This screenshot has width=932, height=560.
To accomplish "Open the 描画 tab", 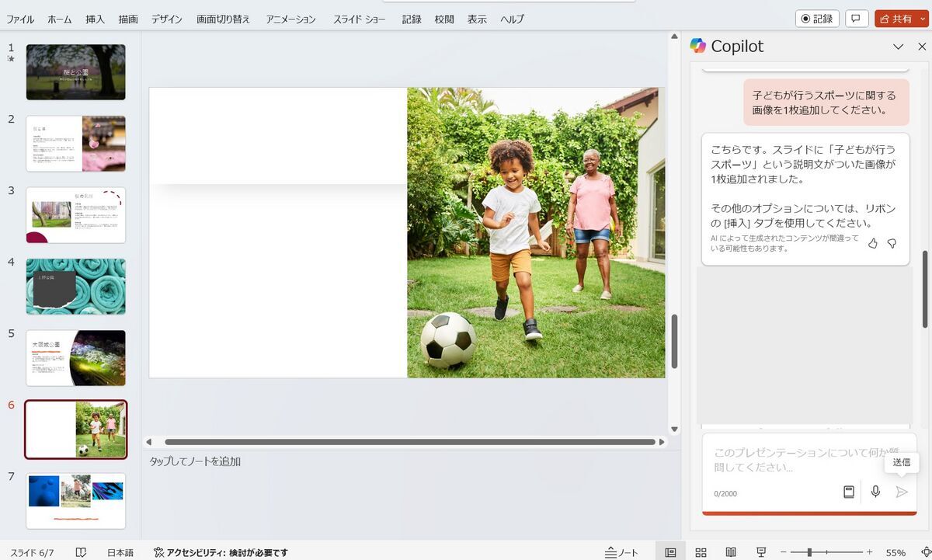I will [x=128, y=19].
